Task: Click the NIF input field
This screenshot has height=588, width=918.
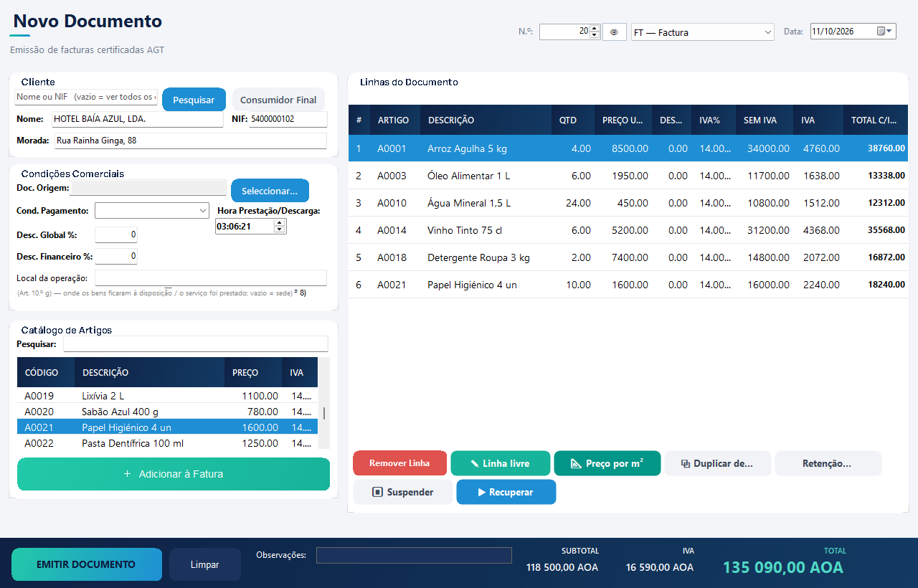Action: tap(288, 119)
